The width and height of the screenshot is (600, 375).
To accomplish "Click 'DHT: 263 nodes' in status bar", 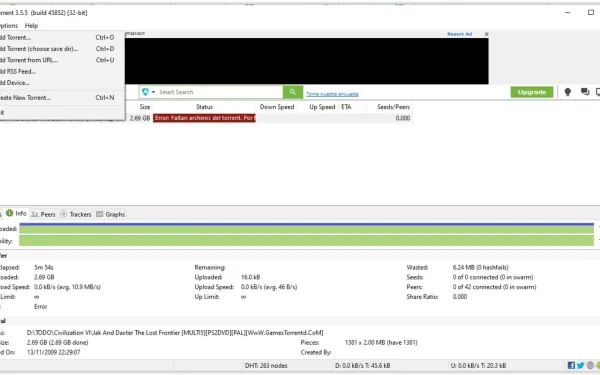I will click(266, 365).
